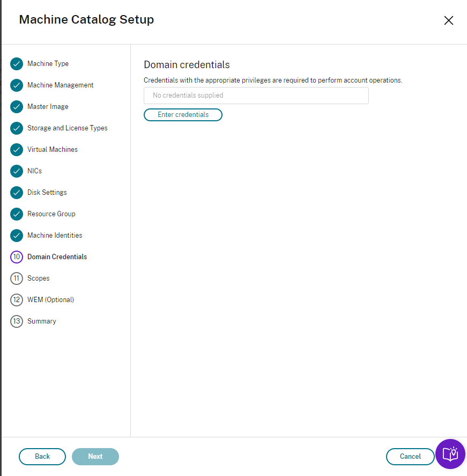Cancel the catalog setup
Viewport: 467px width, 476px height.
coord(410,457)
